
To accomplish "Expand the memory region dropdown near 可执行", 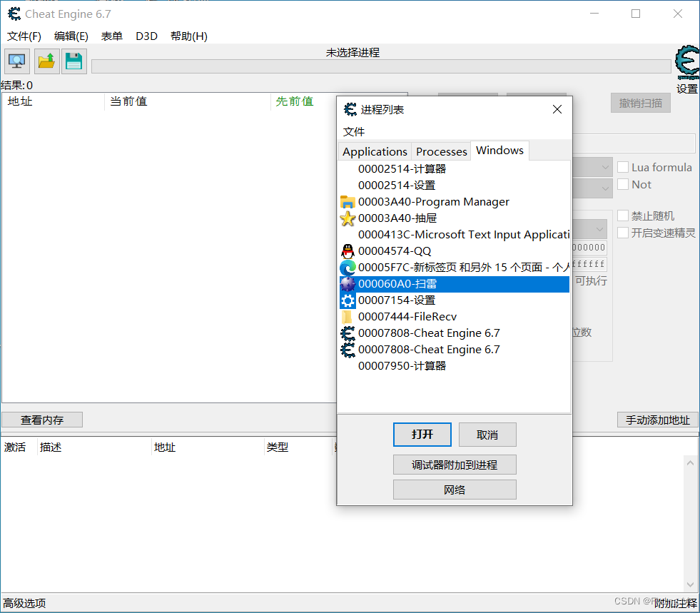I will (x=599, y=229).
